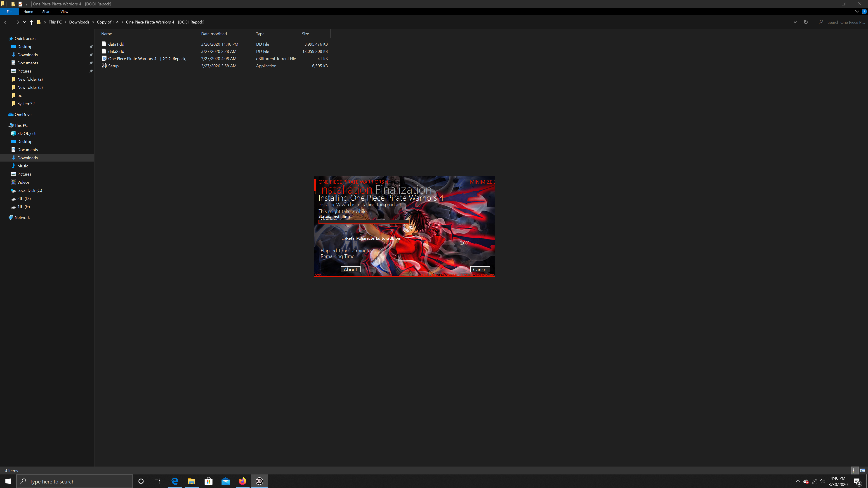
Task: Refresh the current folder view
Action: [806, 22]
